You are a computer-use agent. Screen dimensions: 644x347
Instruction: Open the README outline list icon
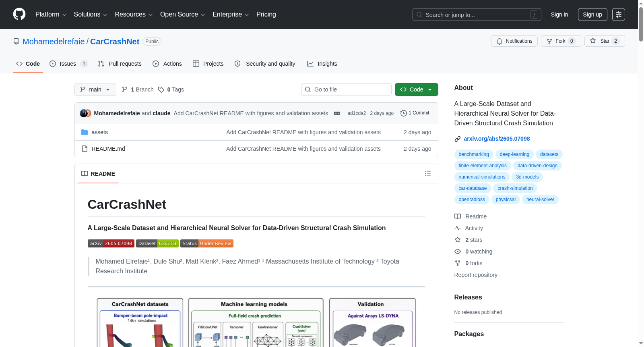[x=428, y=174]
